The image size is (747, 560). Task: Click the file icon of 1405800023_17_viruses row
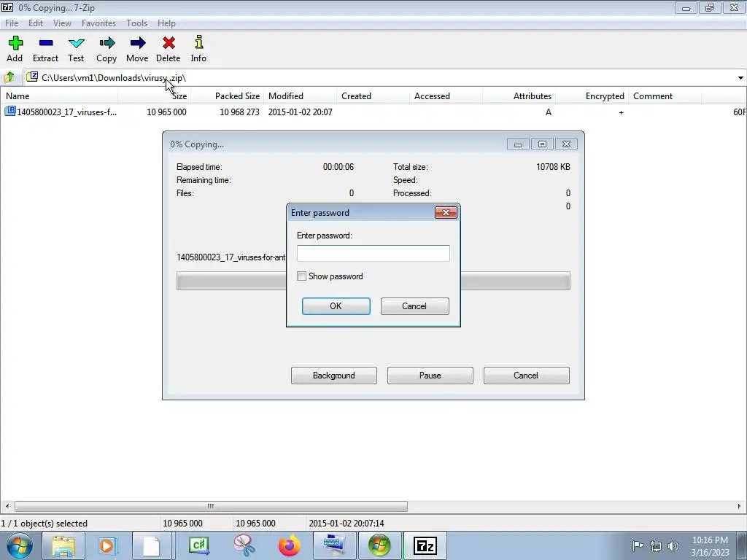(x=10, y=112)
